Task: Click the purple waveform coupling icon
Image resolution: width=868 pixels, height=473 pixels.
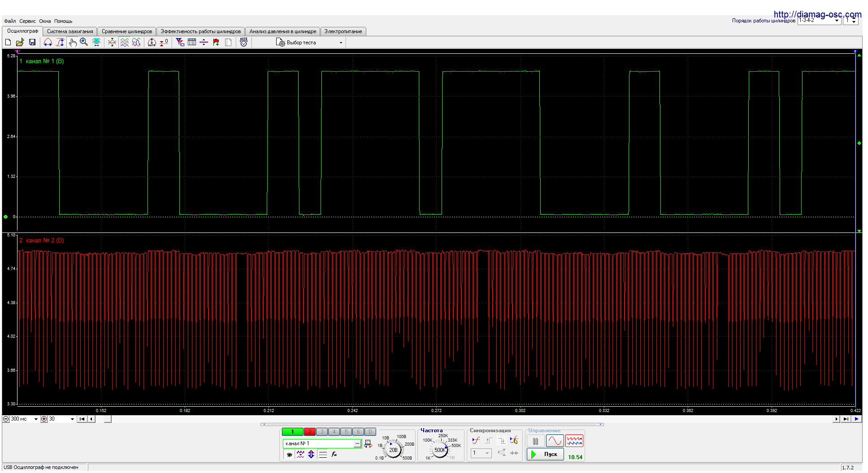Action: coord(300,454)
